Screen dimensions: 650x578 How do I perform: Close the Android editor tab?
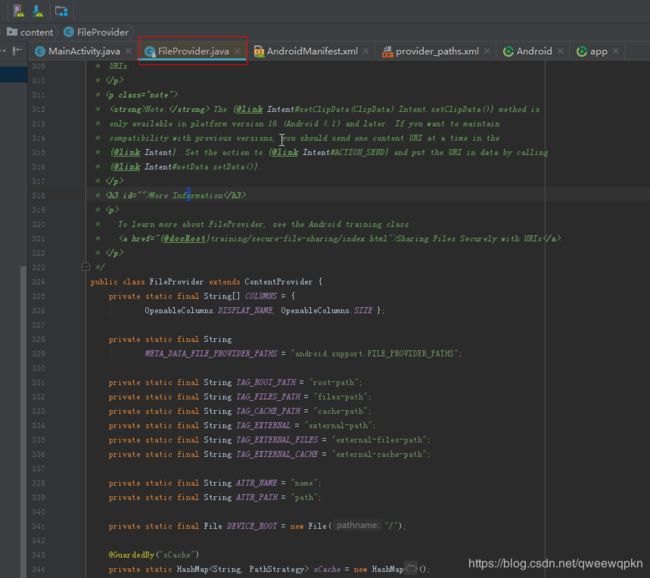560,51
